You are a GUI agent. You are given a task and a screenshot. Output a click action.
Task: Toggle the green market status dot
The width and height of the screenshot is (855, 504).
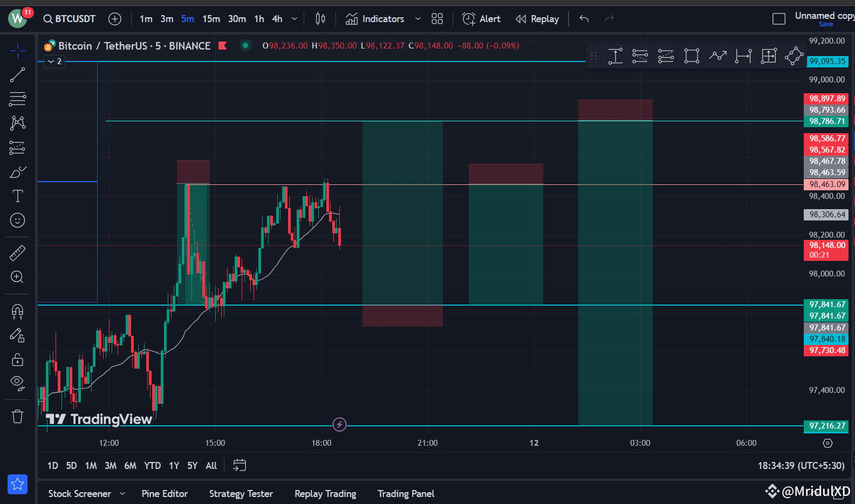(245, 46)
